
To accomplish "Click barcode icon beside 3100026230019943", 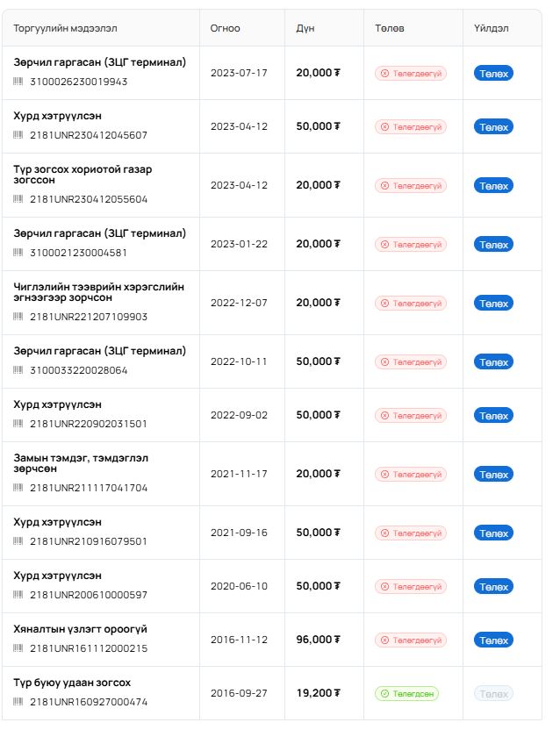I will (18, 81).
